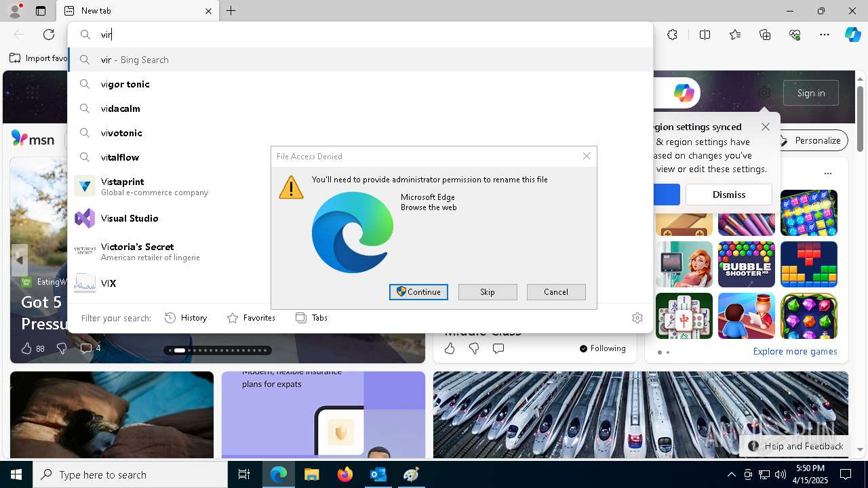Viewport: 868px width, 488px height.
Task: Open Windows Start menu
Action: [16, 474]
